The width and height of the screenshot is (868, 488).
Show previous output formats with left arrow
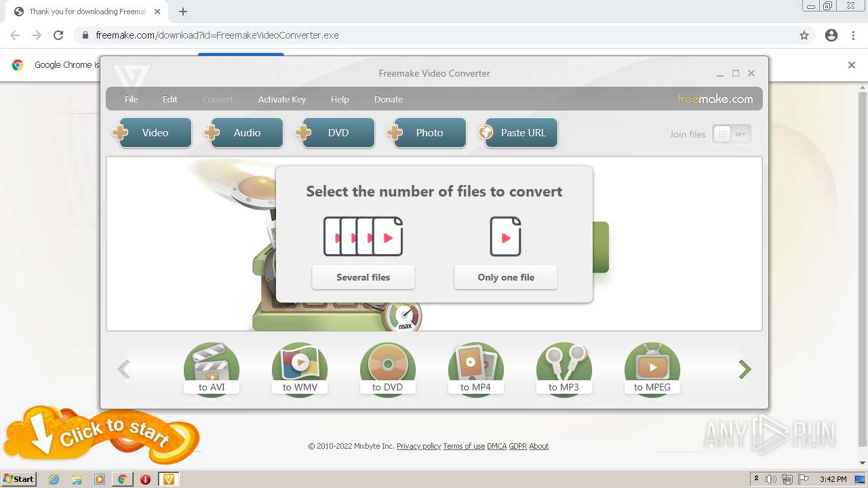point(123,369)
